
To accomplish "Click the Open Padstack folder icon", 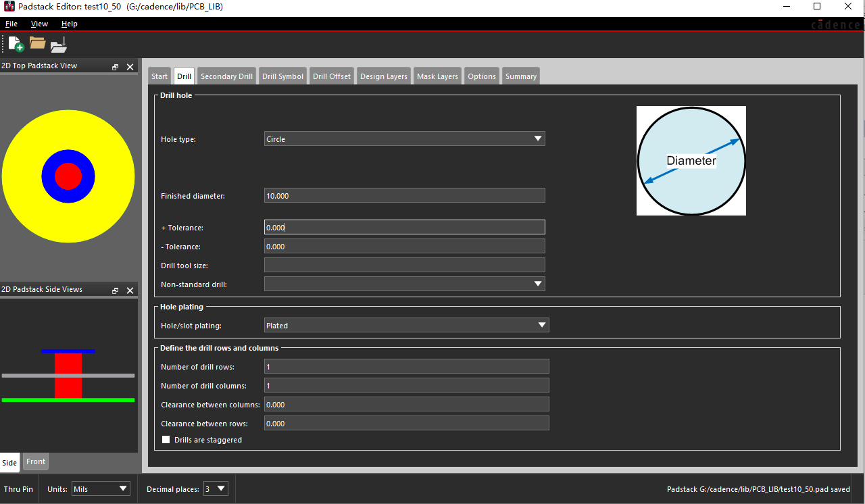I will 37,44.
